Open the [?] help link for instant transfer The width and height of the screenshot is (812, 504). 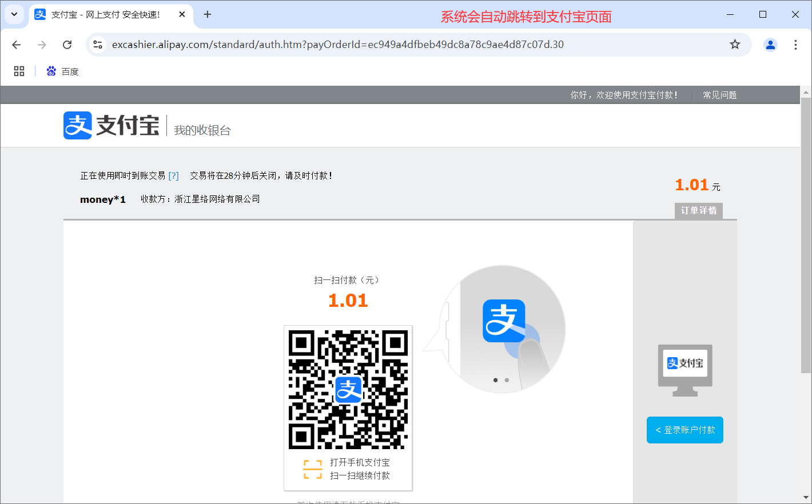coord(174,176)
